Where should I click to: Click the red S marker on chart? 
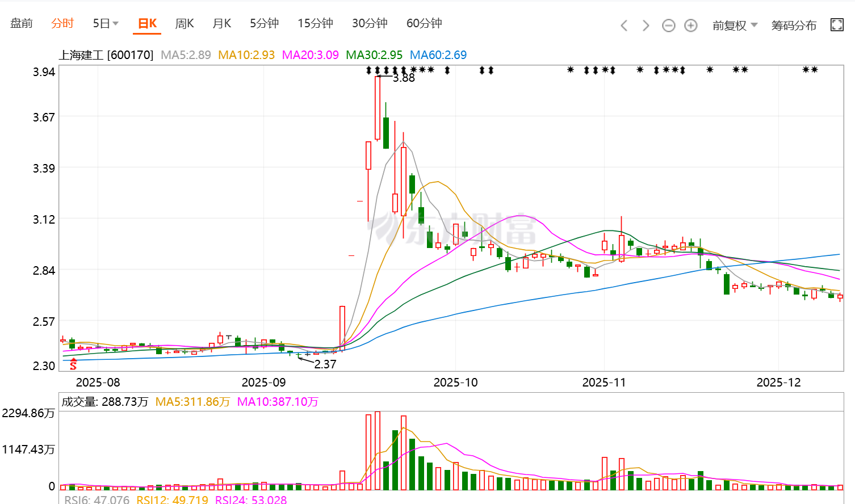73,364
